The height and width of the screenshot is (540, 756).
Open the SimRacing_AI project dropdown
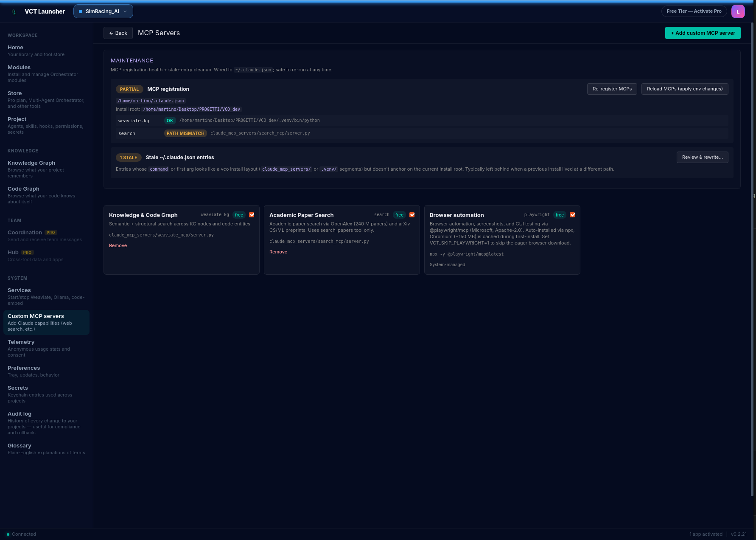click(103, 11)
